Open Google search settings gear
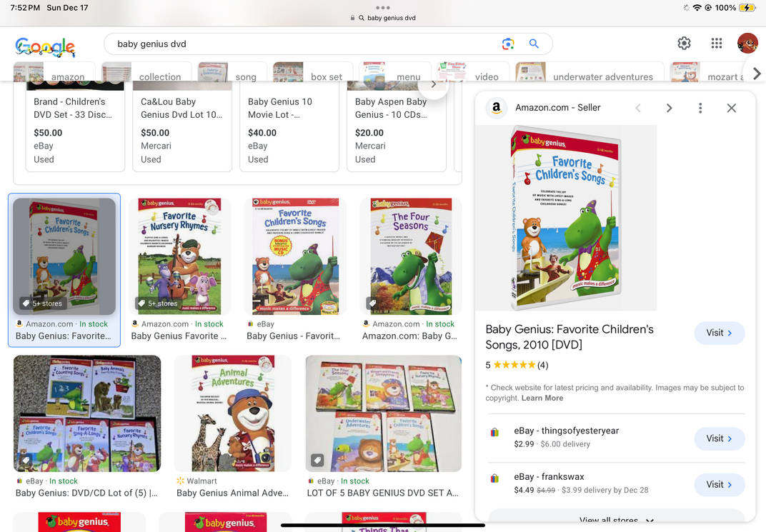 point(684,44)
